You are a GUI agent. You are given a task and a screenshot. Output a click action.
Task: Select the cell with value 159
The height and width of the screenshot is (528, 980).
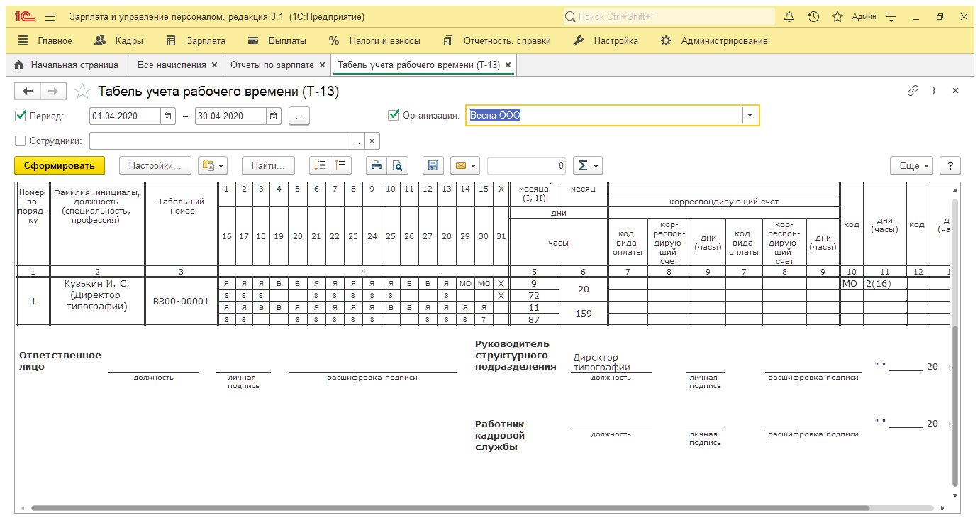pos(584,313)
